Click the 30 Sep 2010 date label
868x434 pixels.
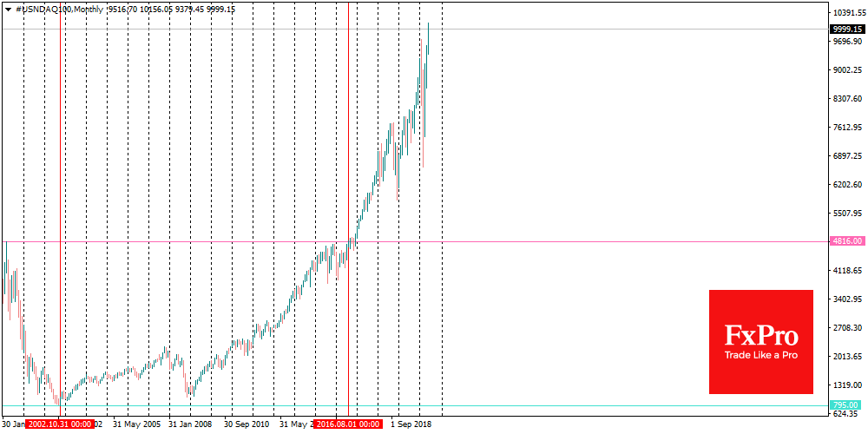click(247, 424)
